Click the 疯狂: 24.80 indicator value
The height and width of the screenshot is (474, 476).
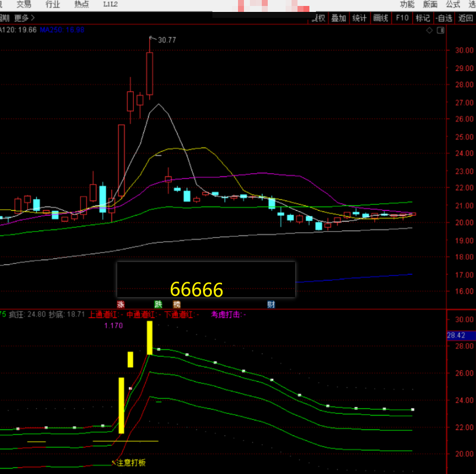(x=27, y=314)
